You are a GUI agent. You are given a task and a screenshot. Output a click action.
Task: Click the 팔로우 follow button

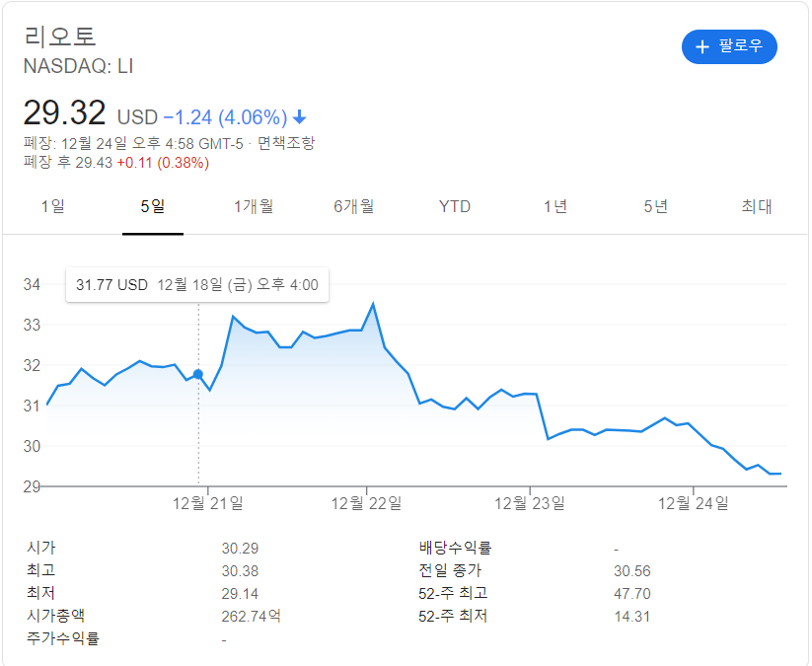coord(729,46)
